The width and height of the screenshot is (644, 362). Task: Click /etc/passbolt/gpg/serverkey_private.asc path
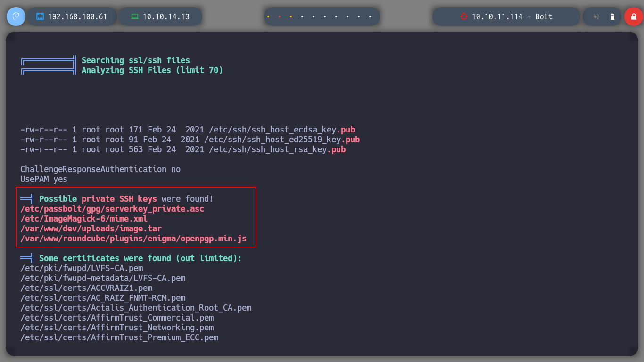point(112,209)
